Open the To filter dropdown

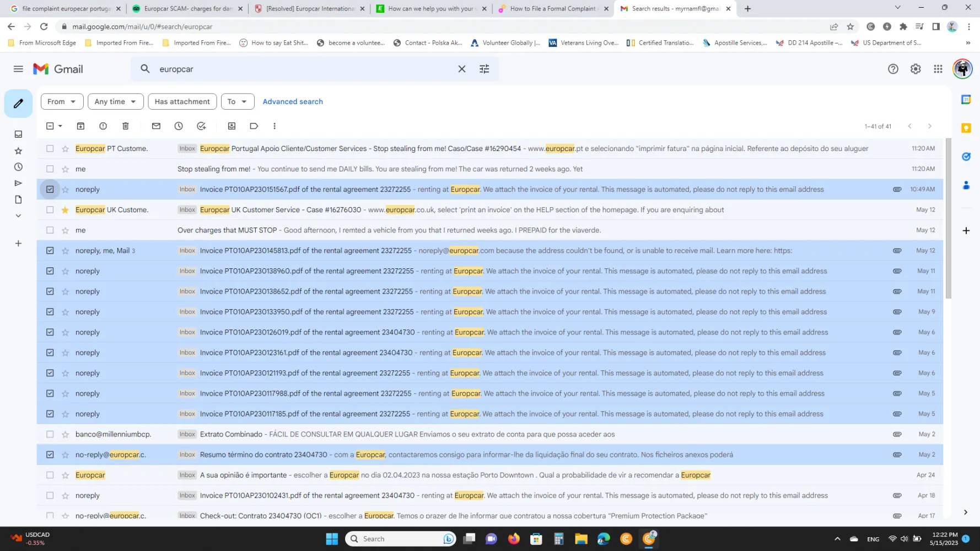[x=238, y=101]
